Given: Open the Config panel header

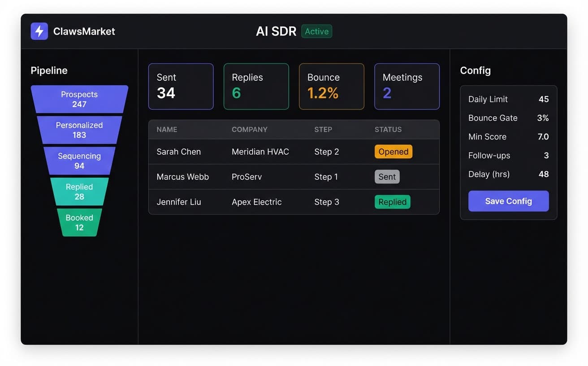Looking at the screenshot, I should click(476, 70).
